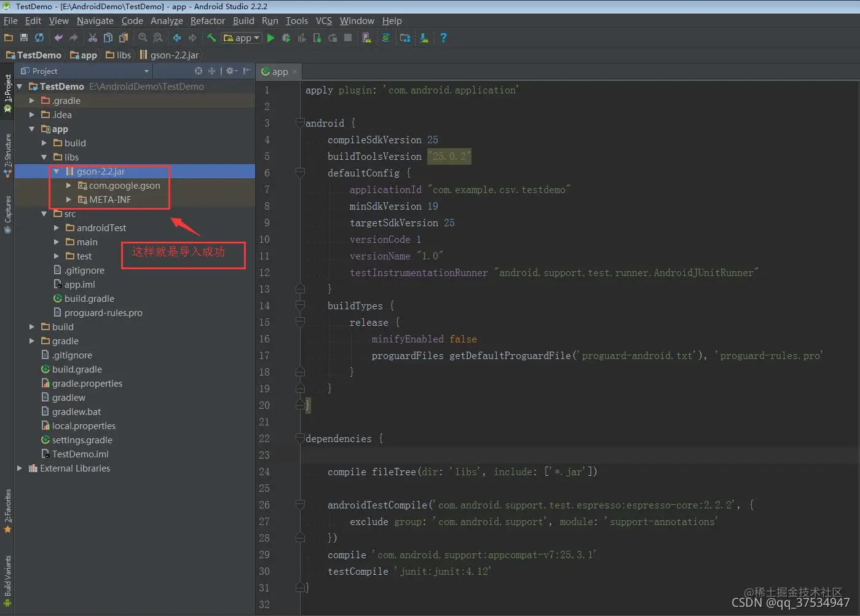Click the Stop square icon
860x616 pixels.
tap(348, 38)
